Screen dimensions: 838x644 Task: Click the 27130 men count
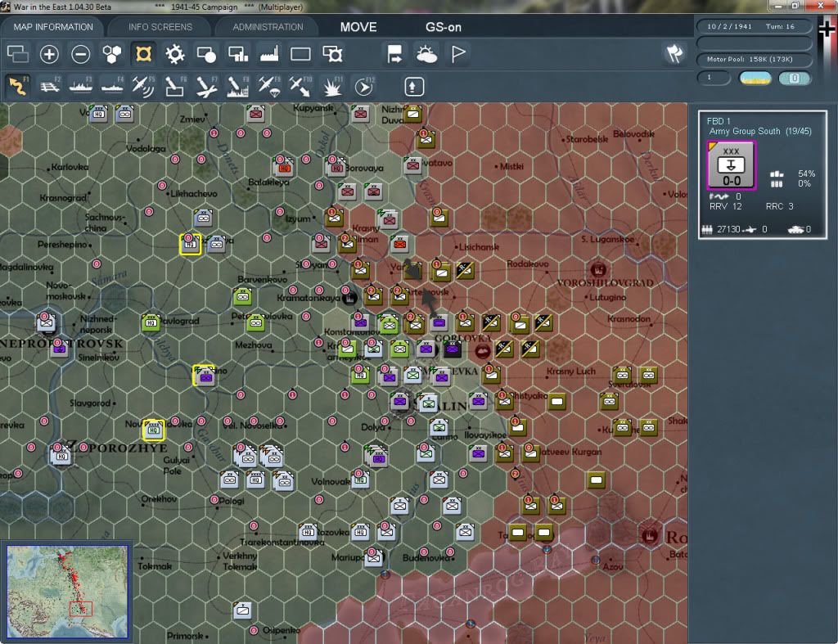pyautogui.click(x=728, y=229)
